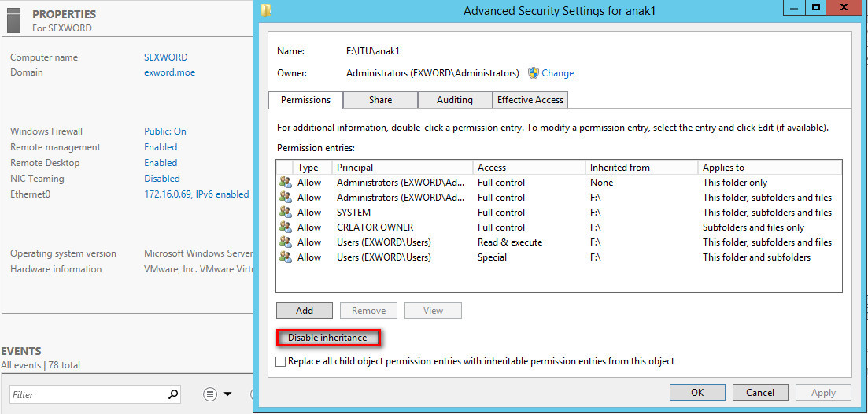Click the group icon of the SYSTEM entry

tap(285, 213)
